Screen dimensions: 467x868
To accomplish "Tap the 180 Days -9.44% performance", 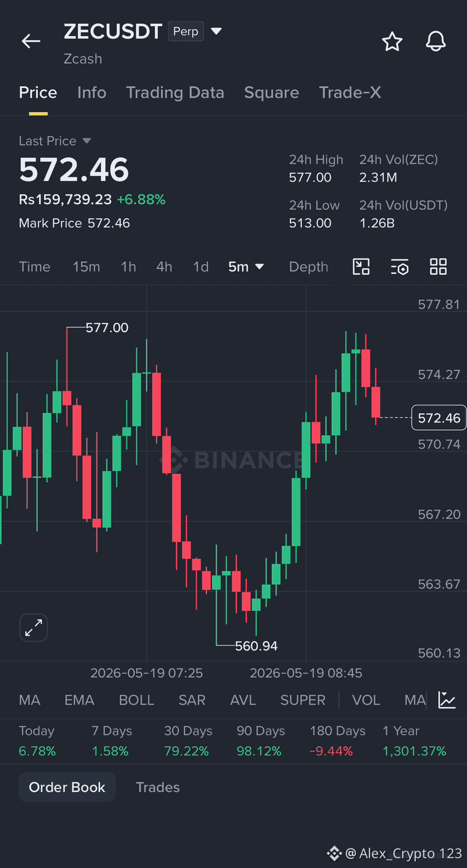I will [x=337, y=741].
